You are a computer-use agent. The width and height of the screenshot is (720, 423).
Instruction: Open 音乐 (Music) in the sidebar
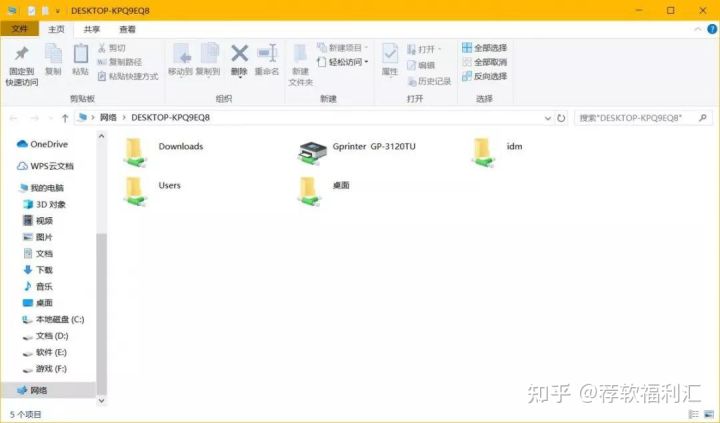tap(38, 287)
